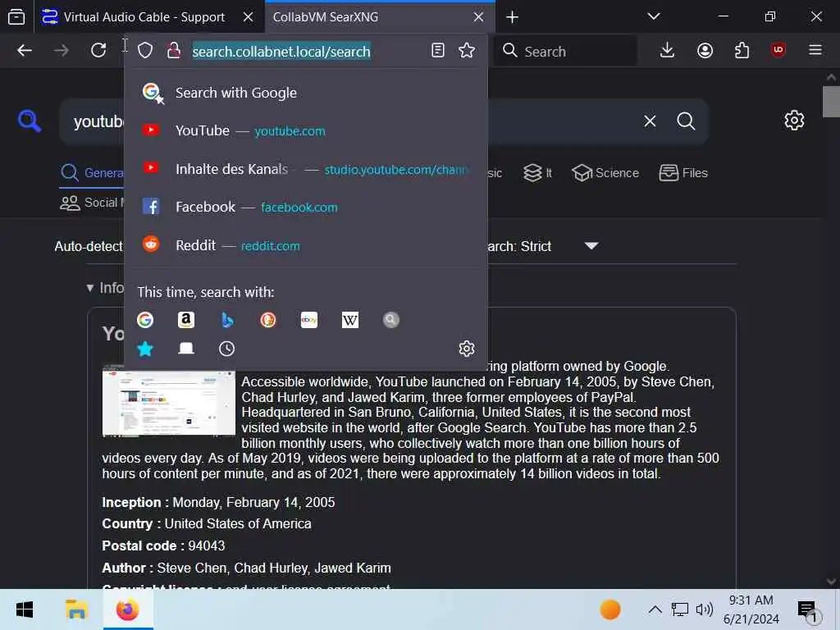
Task: Select IT search category
Action: [537, 173]
